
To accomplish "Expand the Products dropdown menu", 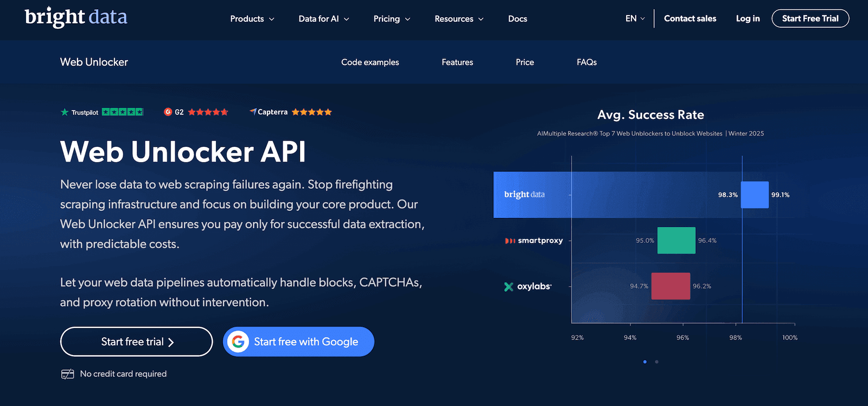I will tap(252, 19).
